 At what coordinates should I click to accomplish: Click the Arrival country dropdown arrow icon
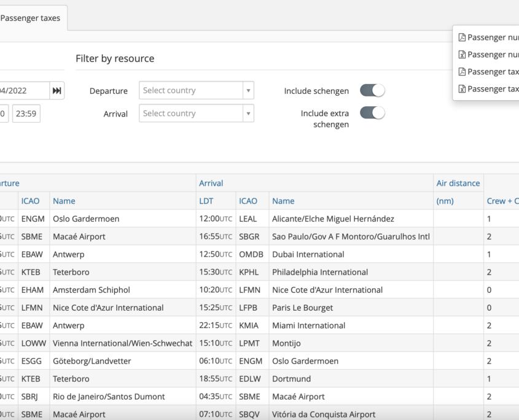[x=248, y=113]
